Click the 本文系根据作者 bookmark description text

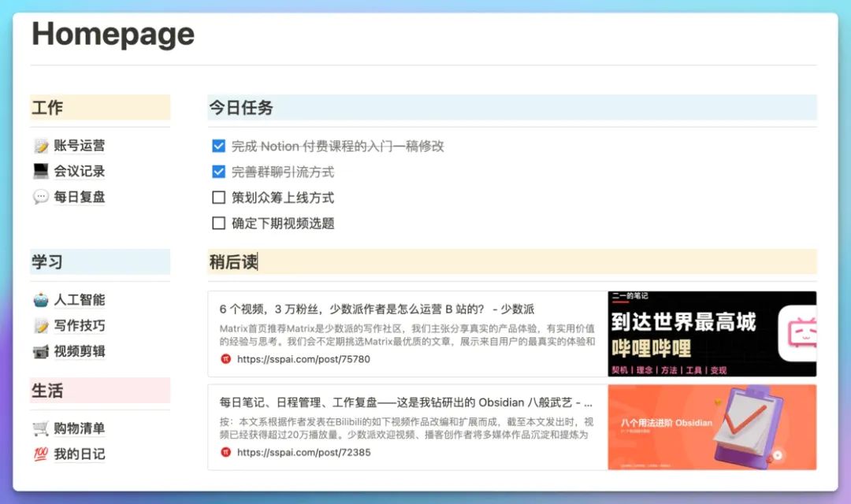(x=406, y=428)
